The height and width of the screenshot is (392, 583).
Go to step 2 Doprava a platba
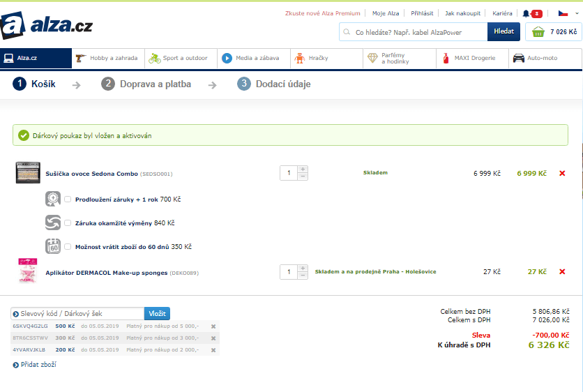click(x=146, y=84)
